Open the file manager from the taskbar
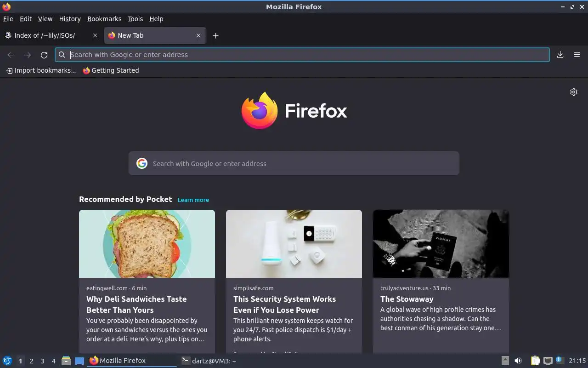588x368 pixels. pyautogui.click(x=66, y=361)
